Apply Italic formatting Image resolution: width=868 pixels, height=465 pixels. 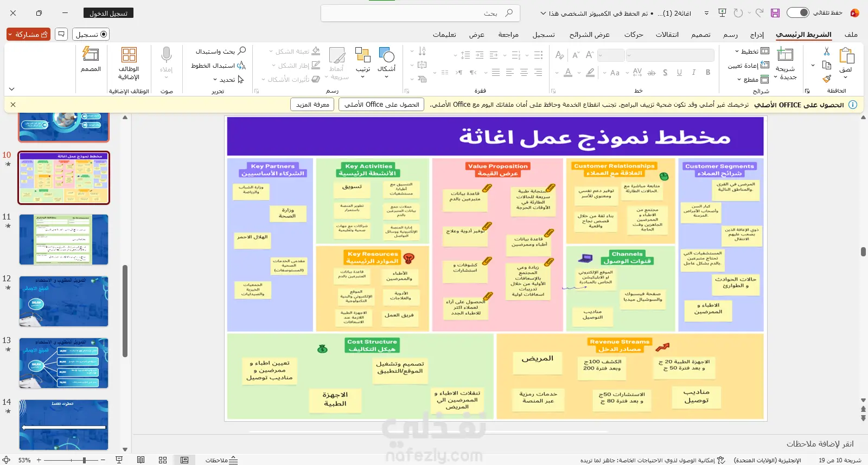coord(694,73)
